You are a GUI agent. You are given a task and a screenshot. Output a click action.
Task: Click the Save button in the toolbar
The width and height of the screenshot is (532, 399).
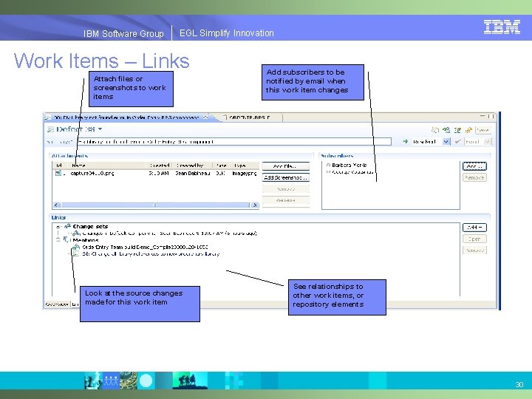coord(482,130)
